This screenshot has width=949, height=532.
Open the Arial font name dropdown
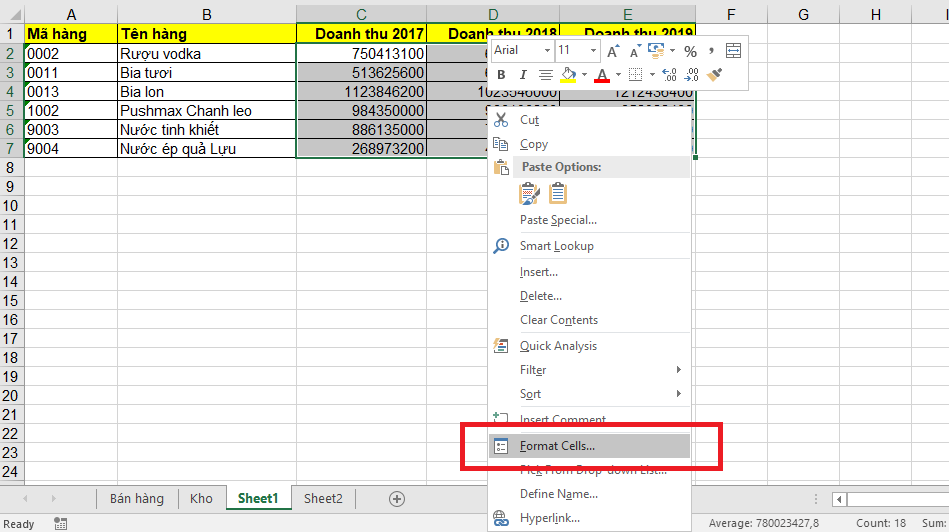pos(547,50)
